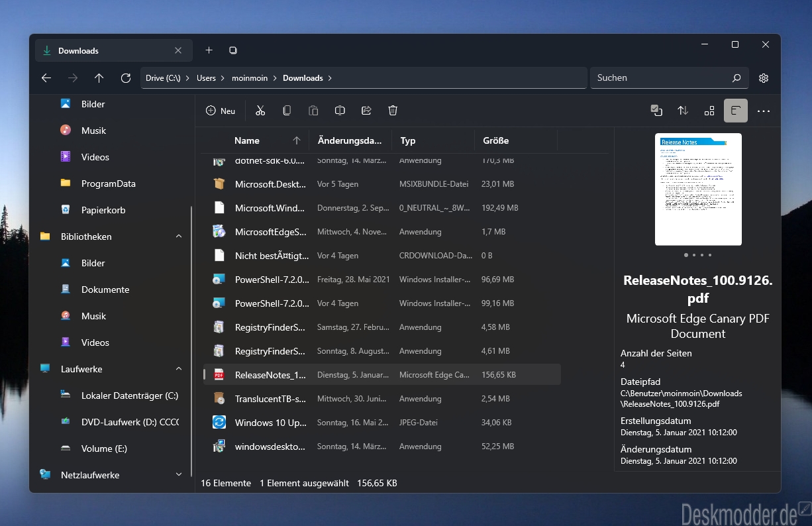Click the Windows 10 Up... JPEG file icon
812x526 pixels.
coord(219,423)
